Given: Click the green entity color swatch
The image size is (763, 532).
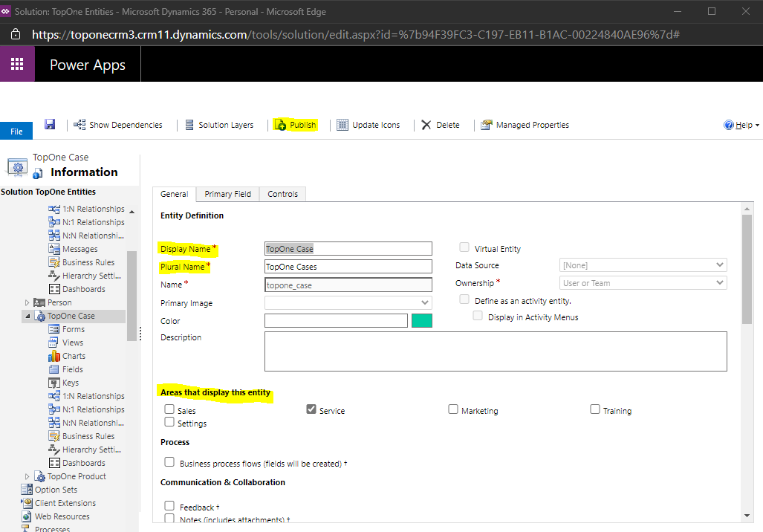Looking at the screenshot, I should point(421,320).
